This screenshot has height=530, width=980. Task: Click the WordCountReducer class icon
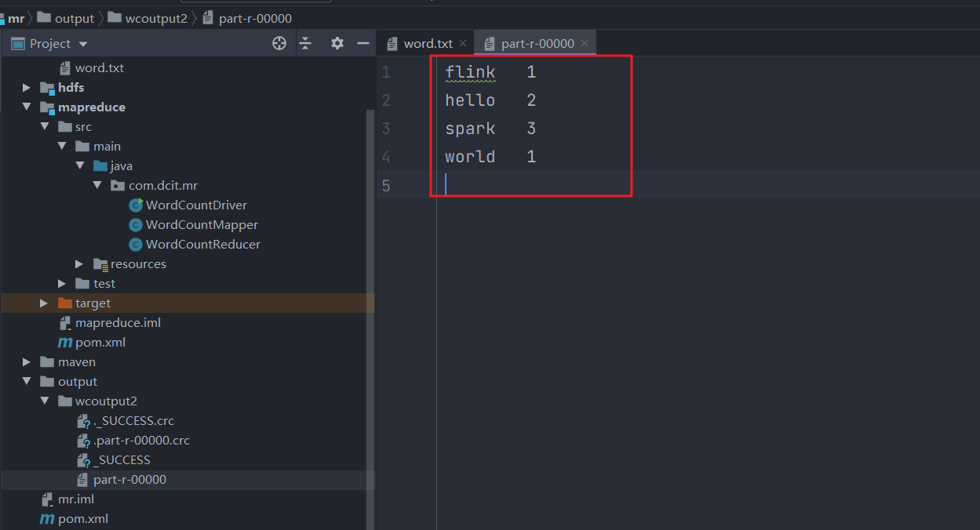click(136, 245)
